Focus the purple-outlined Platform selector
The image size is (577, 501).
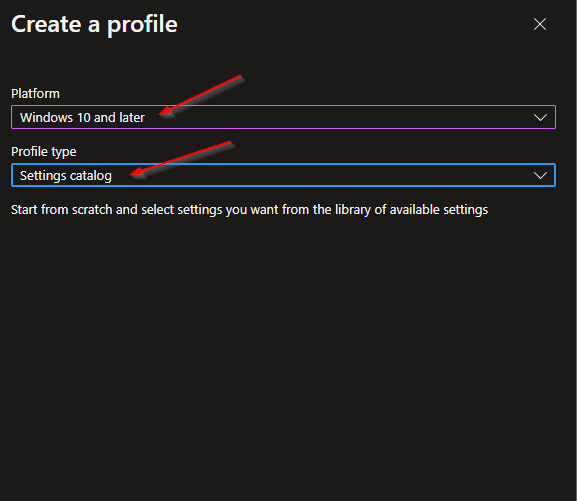[283, 117]
